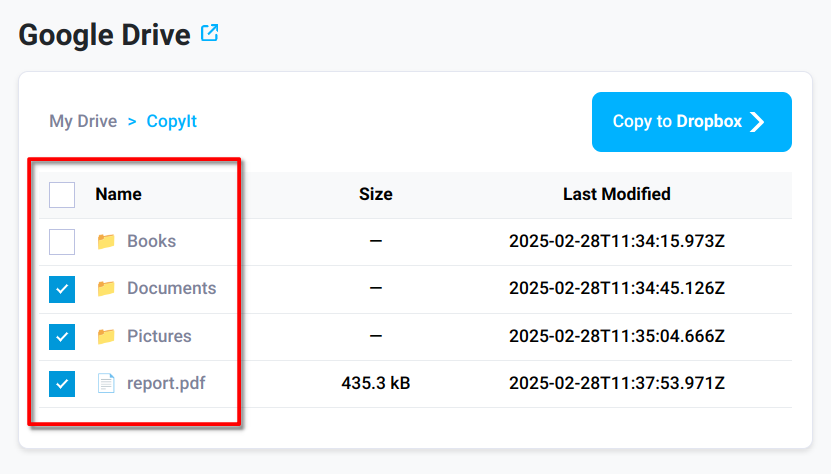
Task: Click the 2025-02-28T11:34:45.126Z timestamp
Action: 617,288
